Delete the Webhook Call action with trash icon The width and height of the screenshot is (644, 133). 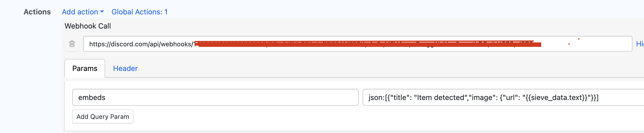coord(72,44)
